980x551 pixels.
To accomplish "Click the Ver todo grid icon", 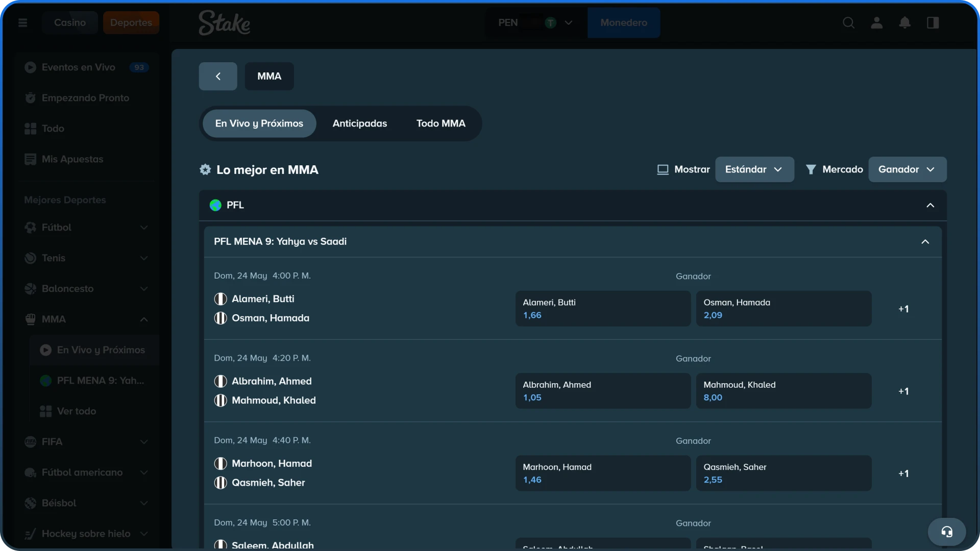I will point(46,411).
